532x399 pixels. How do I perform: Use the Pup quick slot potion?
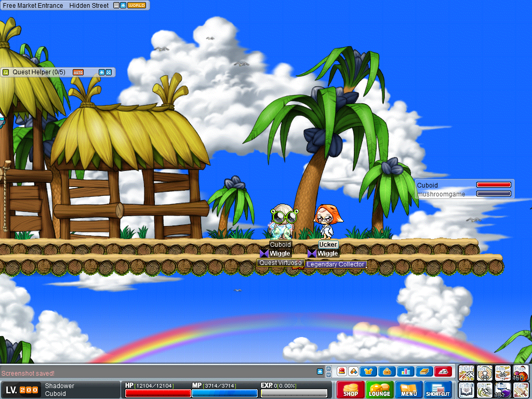click(521, 373)
